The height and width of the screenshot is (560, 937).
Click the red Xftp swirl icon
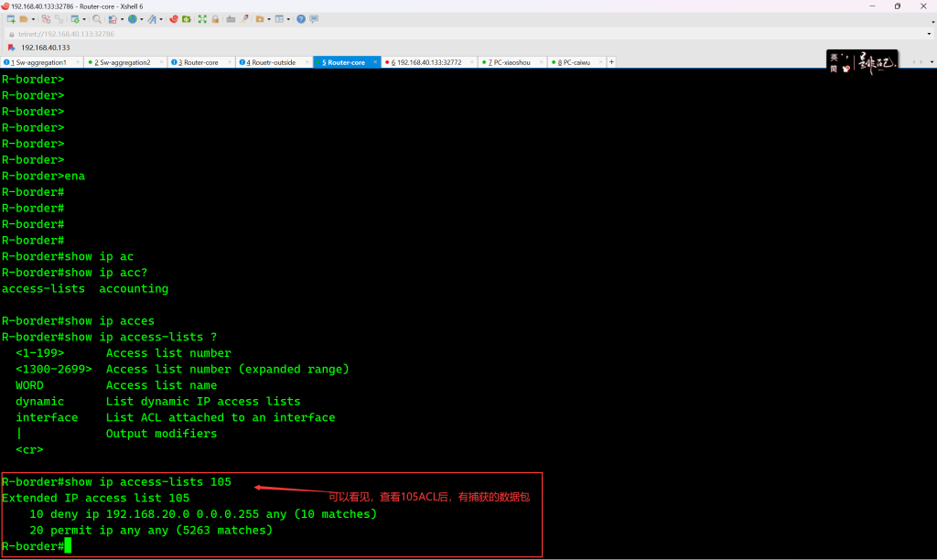[173, 19]
